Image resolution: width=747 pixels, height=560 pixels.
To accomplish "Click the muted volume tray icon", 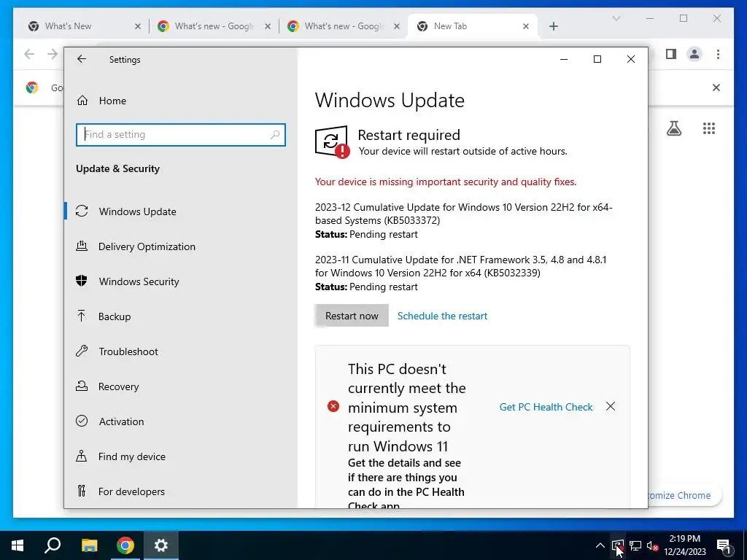I will (x=653, y=545).
